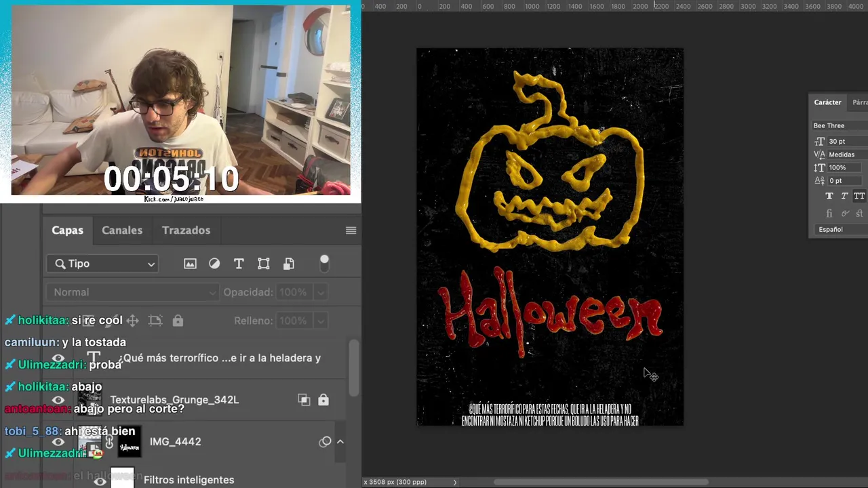This screenshot has height=488, width=868.
Task: Click the kerning V/A icon
Action: (x=819, y=155)
